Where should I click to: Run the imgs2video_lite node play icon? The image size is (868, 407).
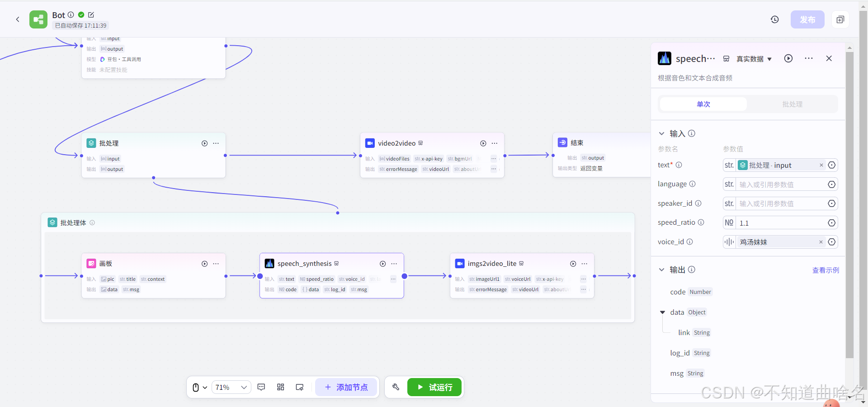[573, 264]
